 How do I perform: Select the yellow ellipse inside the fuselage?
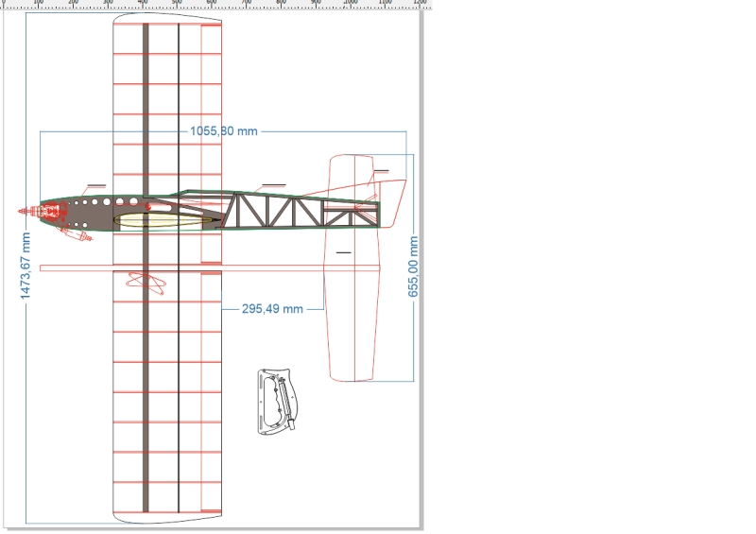(x=163, y=220)
